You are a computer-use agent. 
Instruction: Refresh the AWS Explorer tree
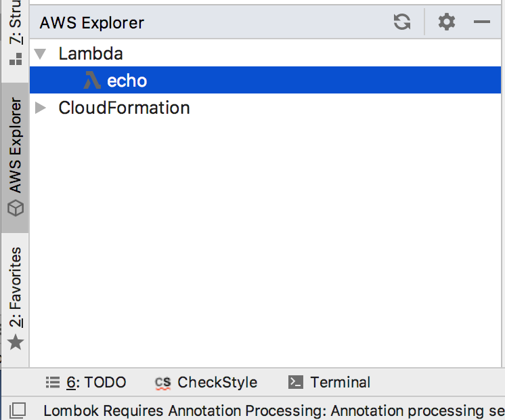pos(402,22)
